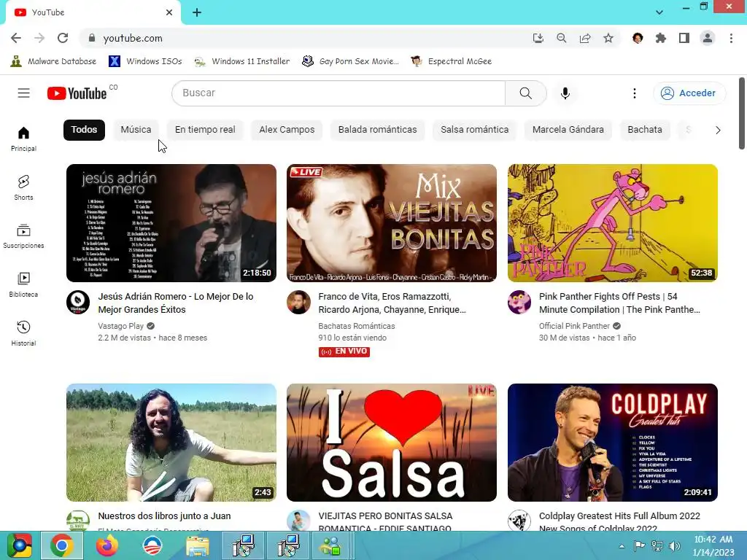747x560 pixels.
Task: Open the man in field thumbnail
Action: pyautogui.click(x=171, y=443)
